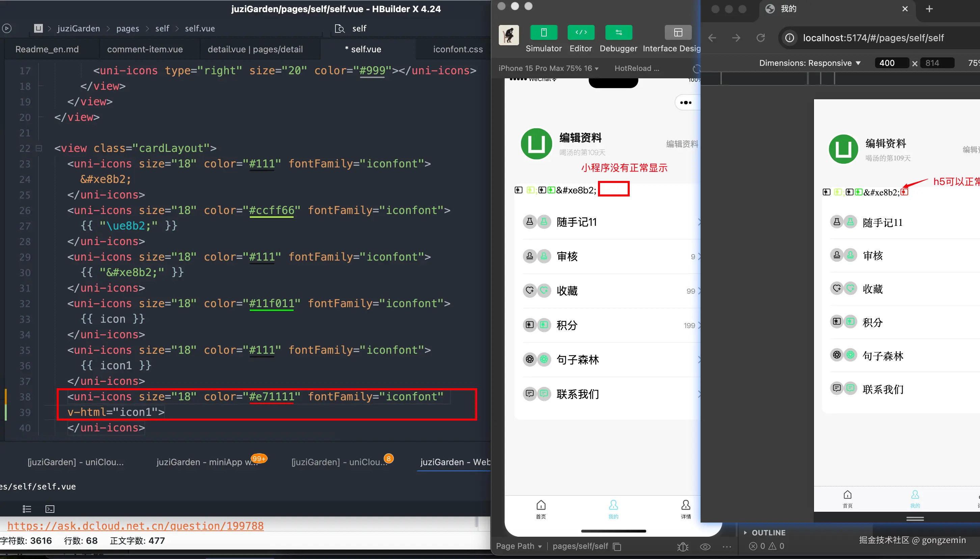Open the ask.dcloud.net.cn question link
Image resolution: width=980 pixels, height=559 pixels.
point(135,526)
